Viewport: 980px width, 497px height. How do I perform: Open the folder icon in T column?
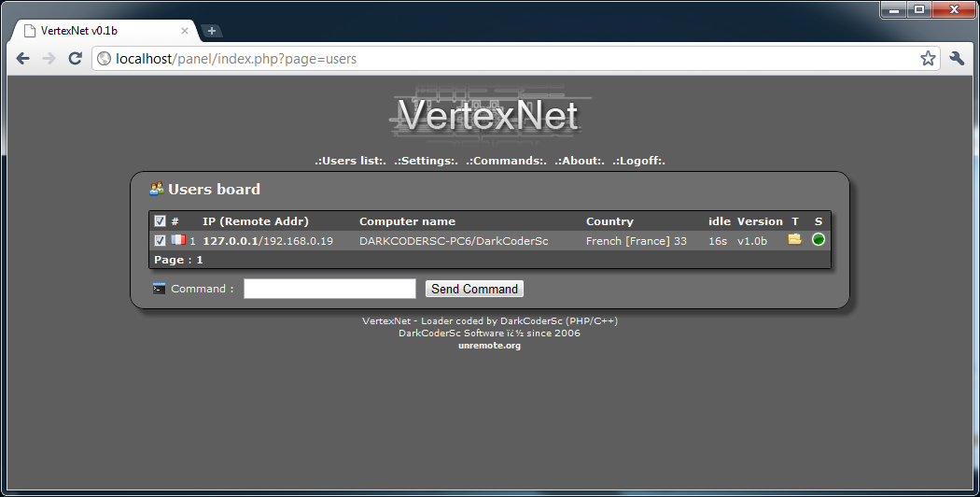794,239
